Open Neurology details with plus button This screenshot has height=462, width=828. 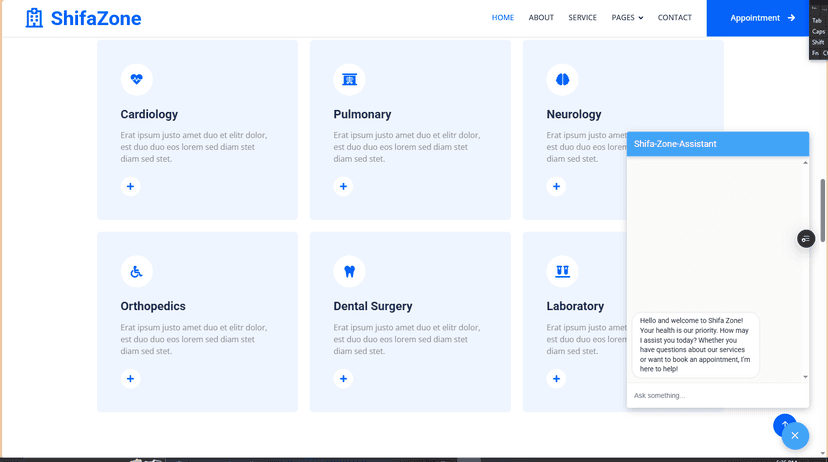pos(556,186)
